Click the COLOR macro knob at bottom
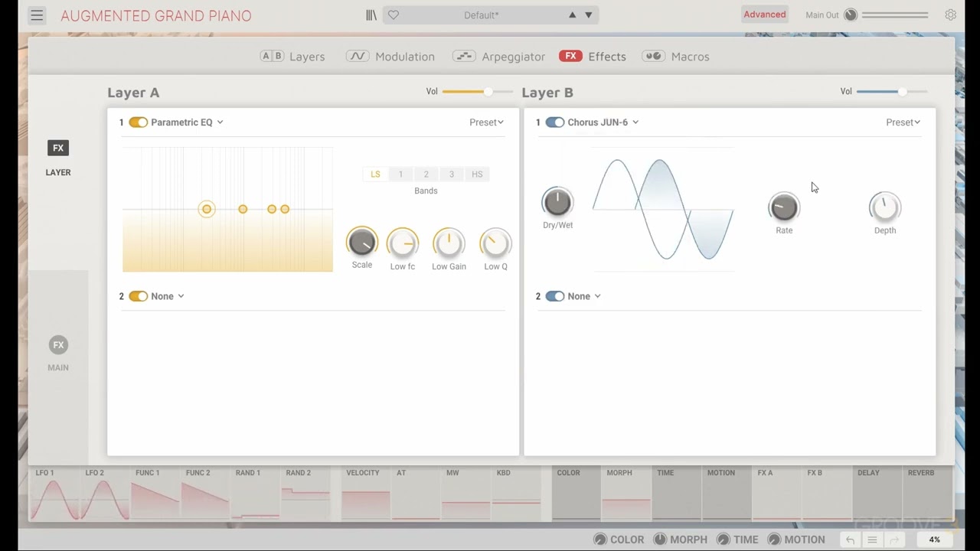This screenshot has height=551, width=980. (600, 540)
